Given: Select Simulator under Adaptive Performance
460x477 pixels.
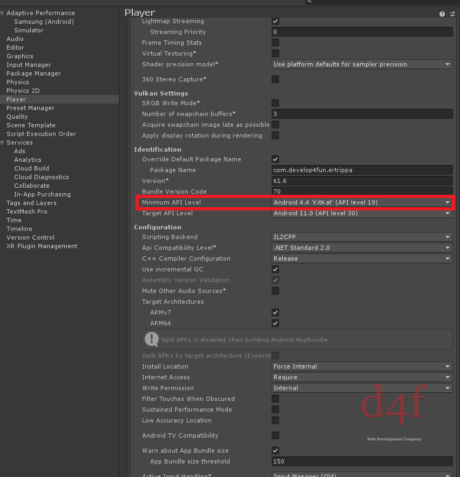Looking at the screenshot, I should [x=29, y=30].
